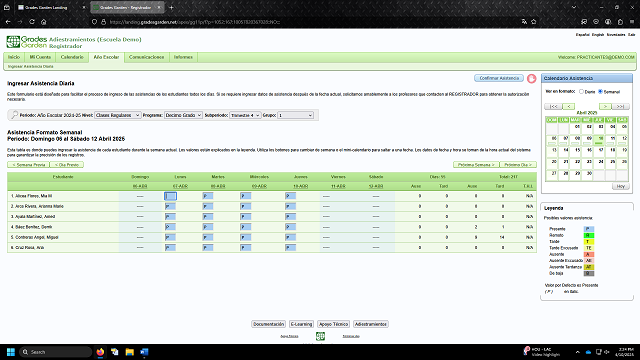Select the Semanal format radio button
The image size is (640, 360).
click(x=600, y=91)
